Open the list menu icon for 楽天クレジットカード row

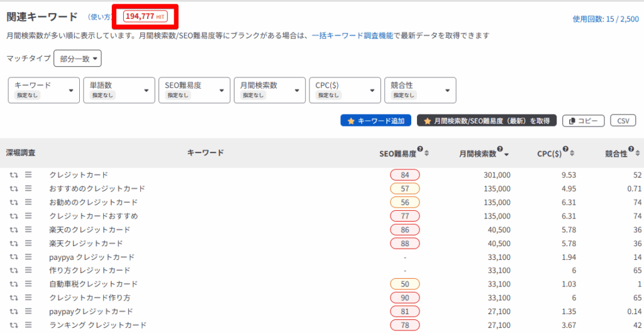tap(28, 243)
